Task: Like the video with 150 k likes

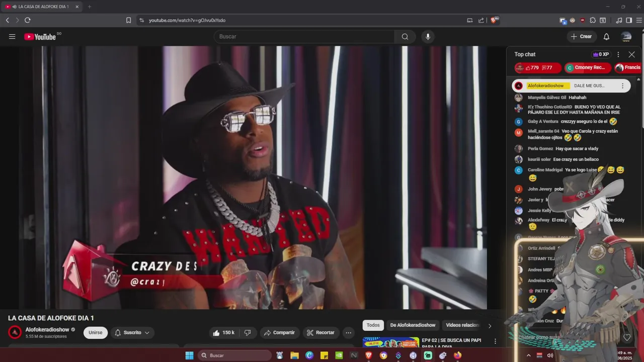Action: pyautogui.click(x=223, y=333)
